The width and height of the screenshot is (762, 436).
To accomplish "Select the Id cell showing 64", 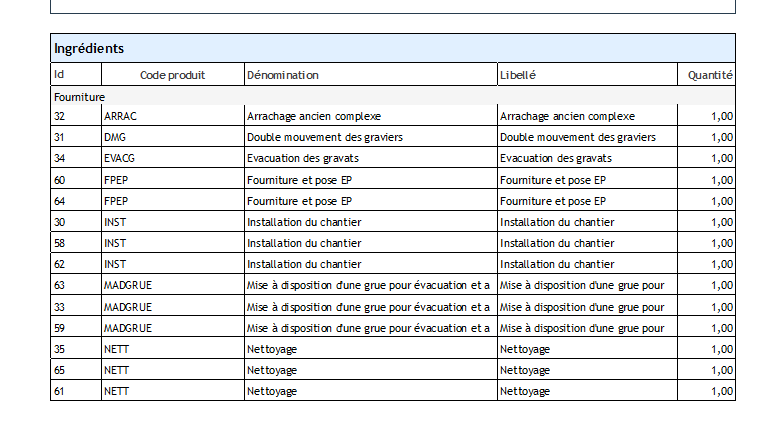I will [60, 201].
